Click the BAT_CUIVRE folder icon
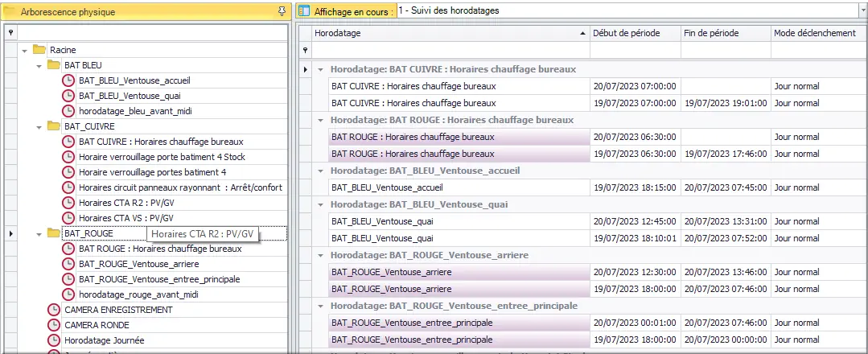The width and height of the screenshot is (868, 354). 53,126
